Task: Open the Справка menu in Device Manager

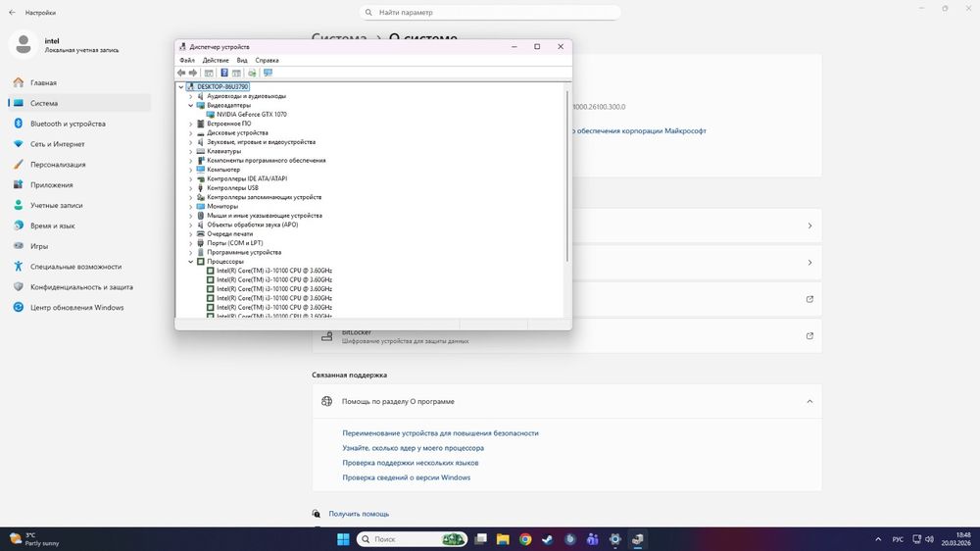Action: coord(267,61)
